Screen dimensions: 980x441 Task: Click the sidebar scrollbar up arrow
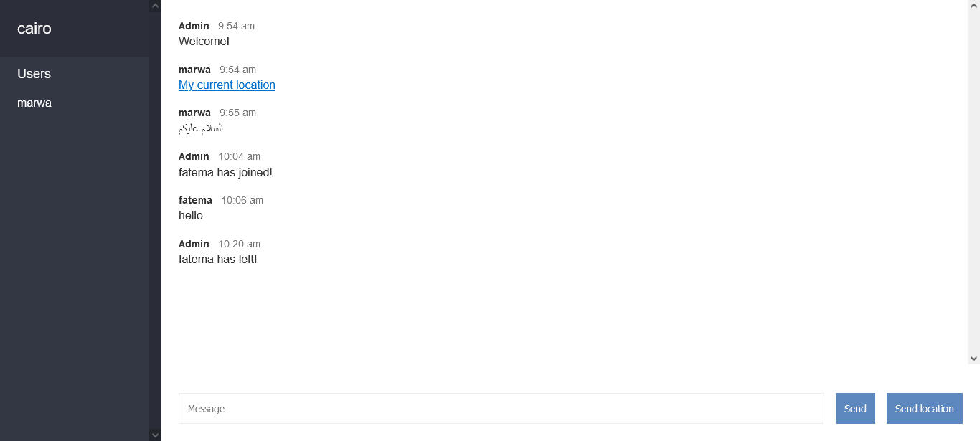(x=155, y=6)
